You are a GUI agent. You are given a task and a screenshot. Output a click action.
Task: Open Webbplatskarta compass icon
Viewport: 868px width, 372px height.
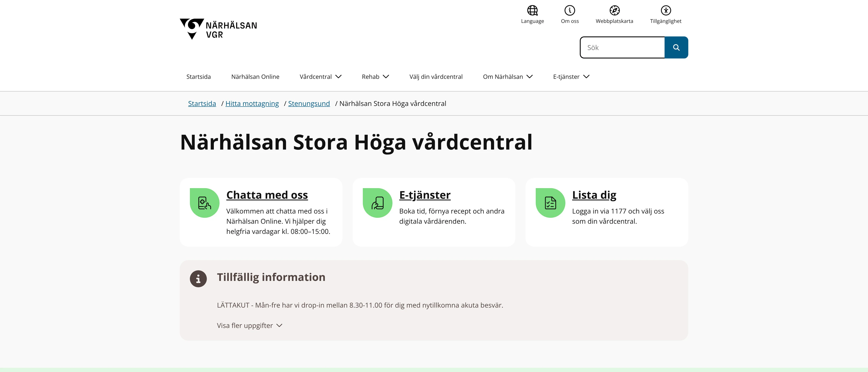[x=614, y=10]
